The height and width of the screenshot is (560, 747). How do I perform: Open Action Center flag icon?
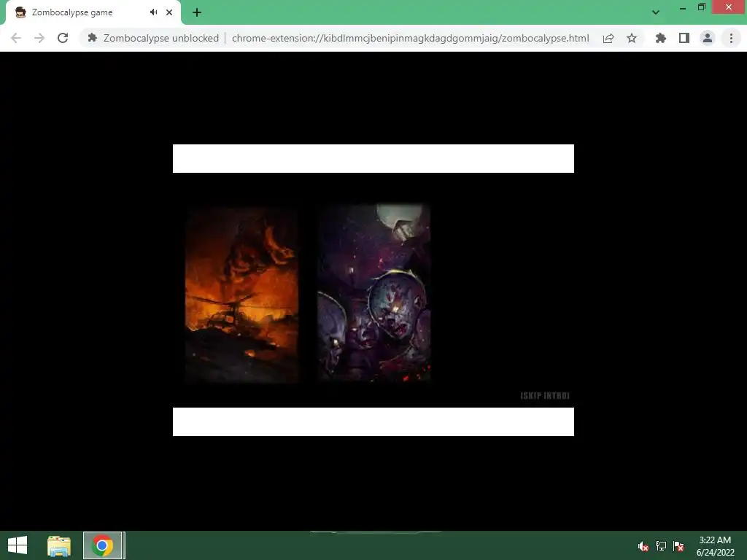[678, 546]
